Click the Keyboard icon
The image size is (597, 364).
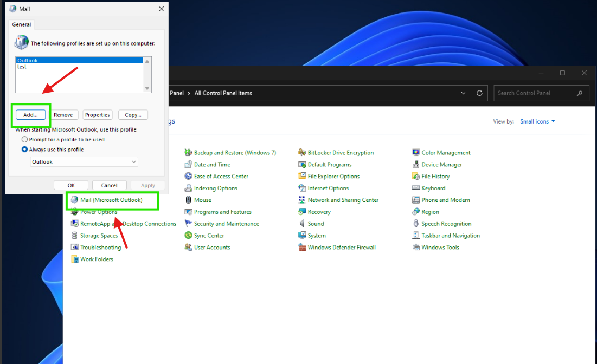click(416, 188)
